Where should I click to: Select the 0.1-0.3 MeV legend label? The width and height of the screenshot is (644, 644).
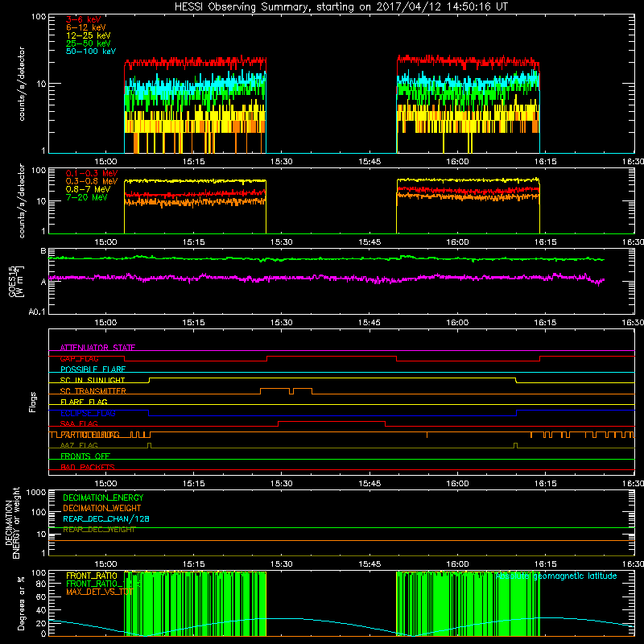92,173
